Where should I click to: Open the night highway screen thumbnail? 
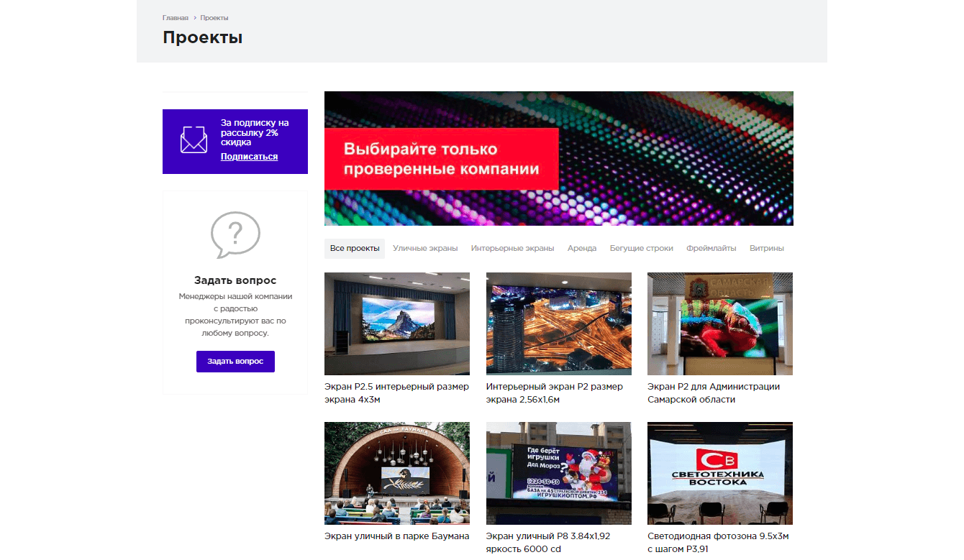[x=558, y=323]
